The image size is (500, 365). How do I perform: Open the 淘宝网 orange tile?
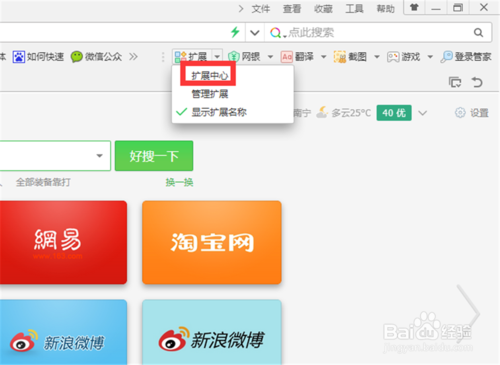tap(212, 242)
